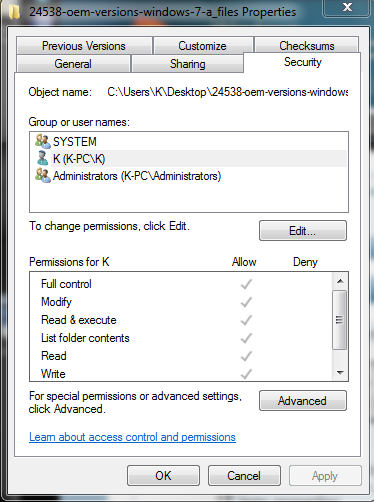Click the Edit... permissions button

point(303,231)
